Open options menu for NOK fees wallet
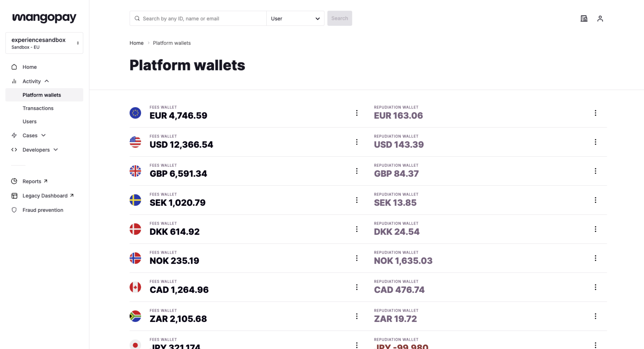 (357, 258)
